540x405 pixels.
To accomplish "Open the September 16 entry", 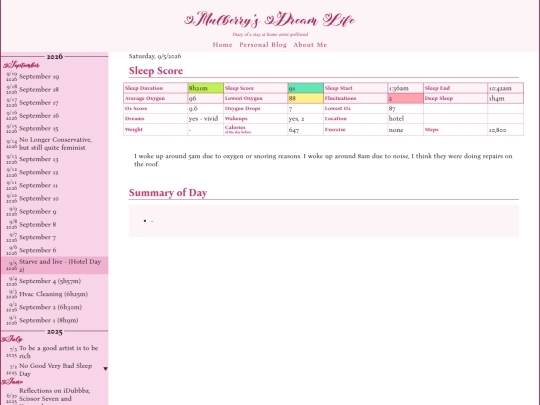I will 39,116.
